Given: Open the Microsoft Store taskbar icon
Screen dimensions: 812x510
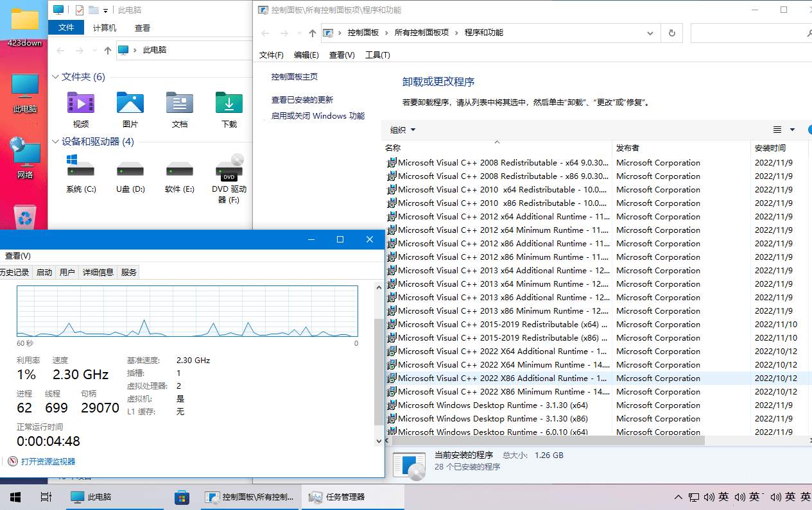Looking at the screenshot, I should coord(182,497).
